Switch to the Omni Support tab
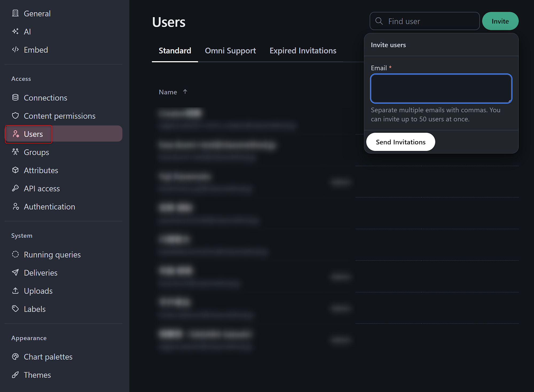 coord(230,51)
